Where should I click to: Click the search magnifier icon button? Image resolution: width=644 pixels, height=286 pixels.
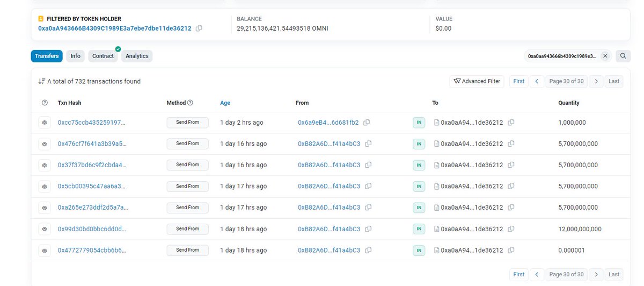click(x=623, y=56)
